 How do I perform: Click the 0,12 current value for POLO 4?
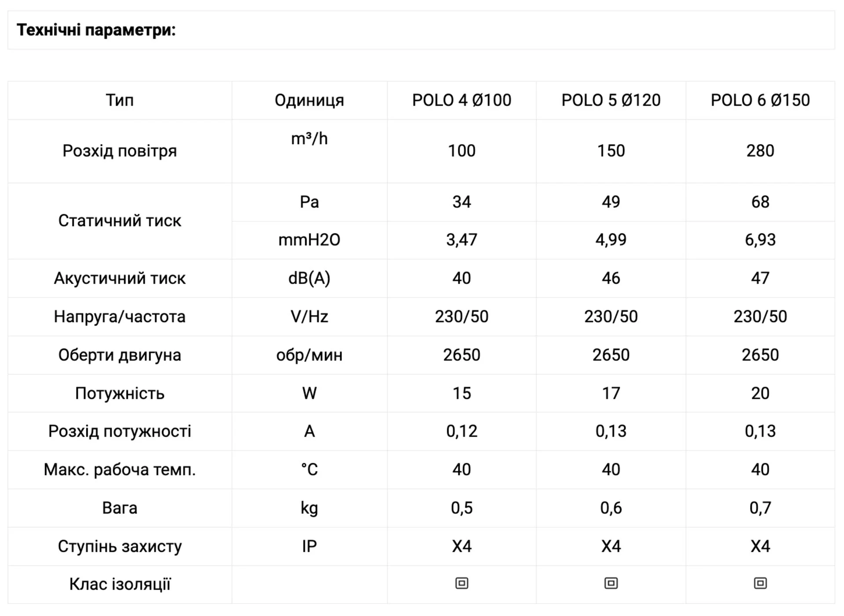coord(462,431)
